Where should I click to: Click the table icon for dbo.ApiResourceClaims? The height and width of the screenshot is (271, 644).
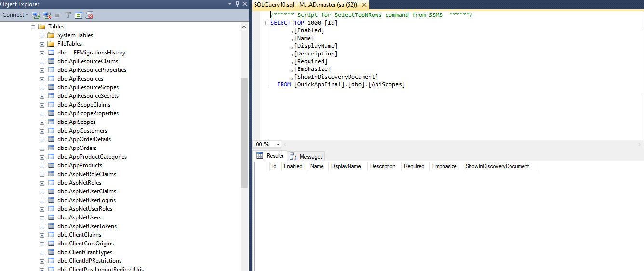tap(51, 61)
